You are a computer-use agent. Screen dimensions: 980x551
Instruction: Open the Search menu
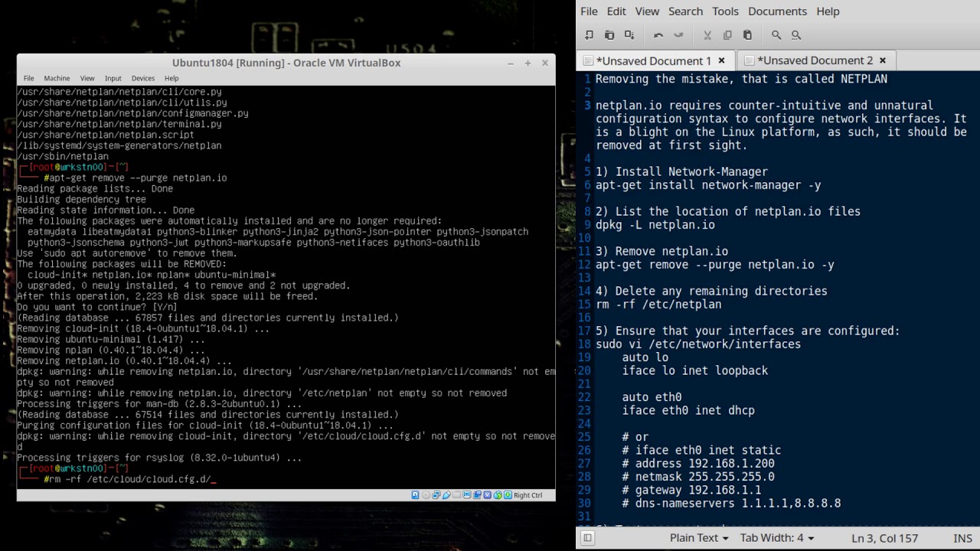tap(685, 11)
